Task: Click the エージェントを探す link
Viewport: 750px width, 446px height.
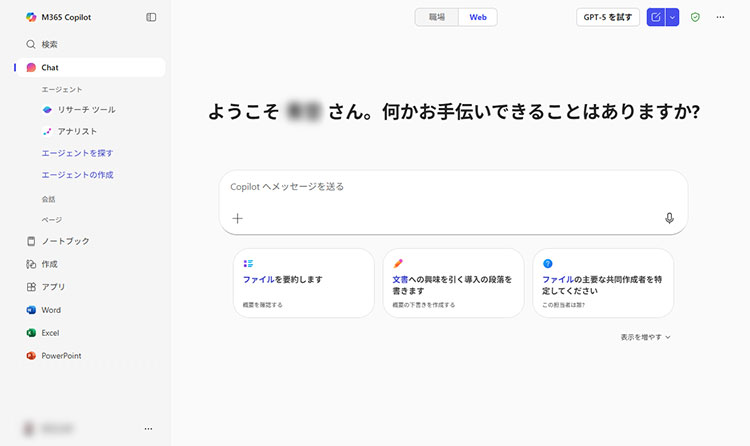Action: tap(77, 153)
